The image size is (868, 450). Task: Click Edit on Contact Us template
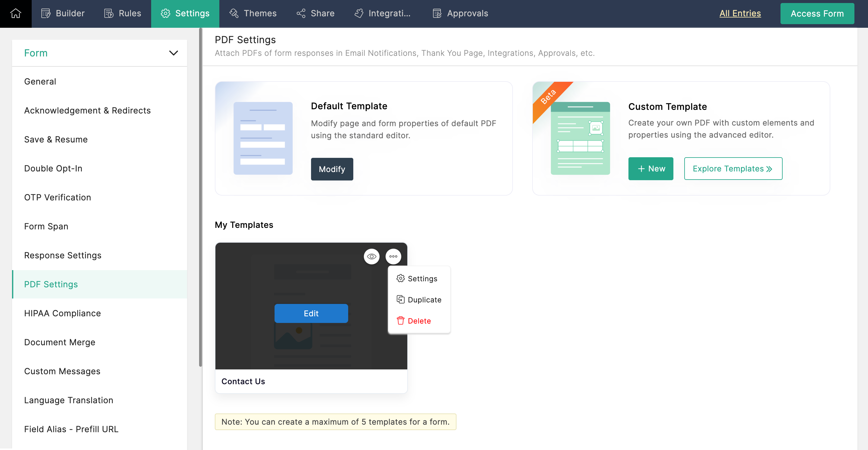point(311,314)
